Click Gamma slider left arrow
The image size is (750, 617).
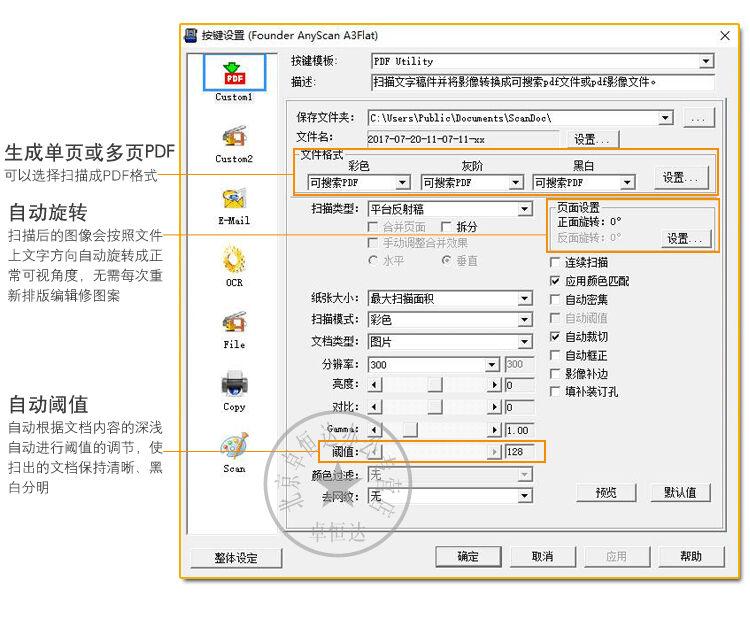[375, 430]
